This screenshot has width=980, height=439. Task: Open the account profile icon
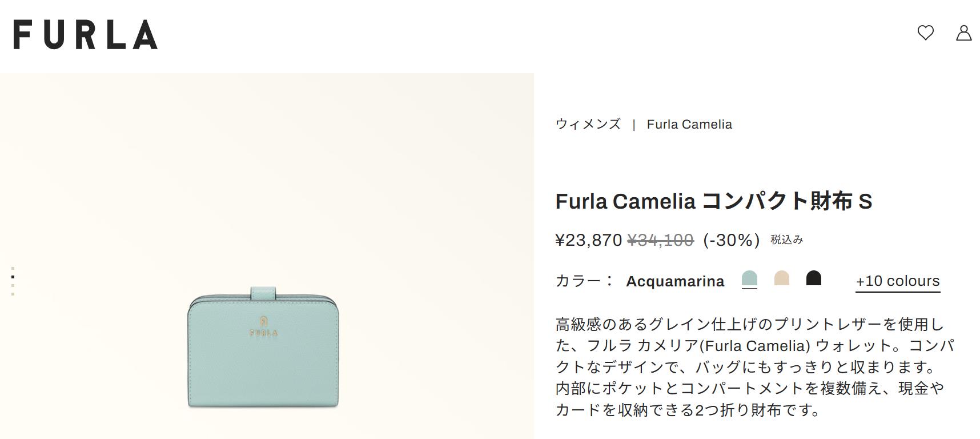963,33
